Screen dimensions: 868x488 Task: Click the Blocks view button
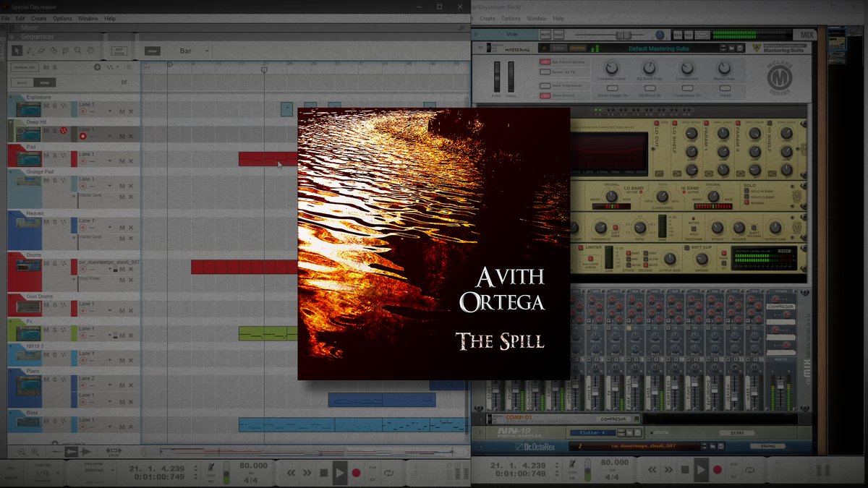tap(22, 82)
